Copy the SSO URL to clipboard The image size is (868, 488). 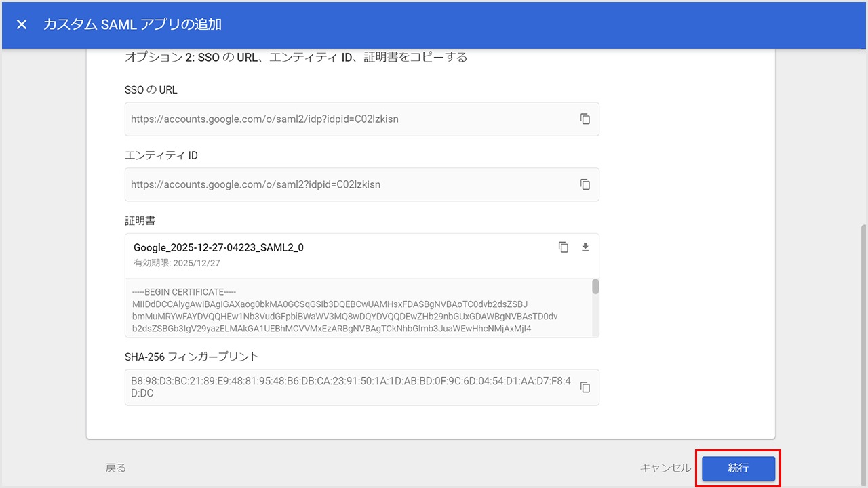585,119
